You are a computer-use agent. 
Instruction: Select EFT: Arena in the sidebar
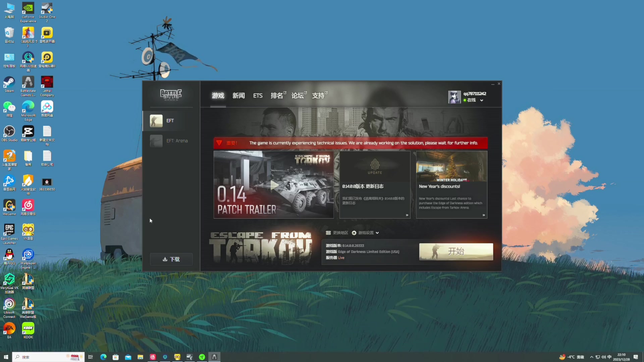(x=171, y=141)
